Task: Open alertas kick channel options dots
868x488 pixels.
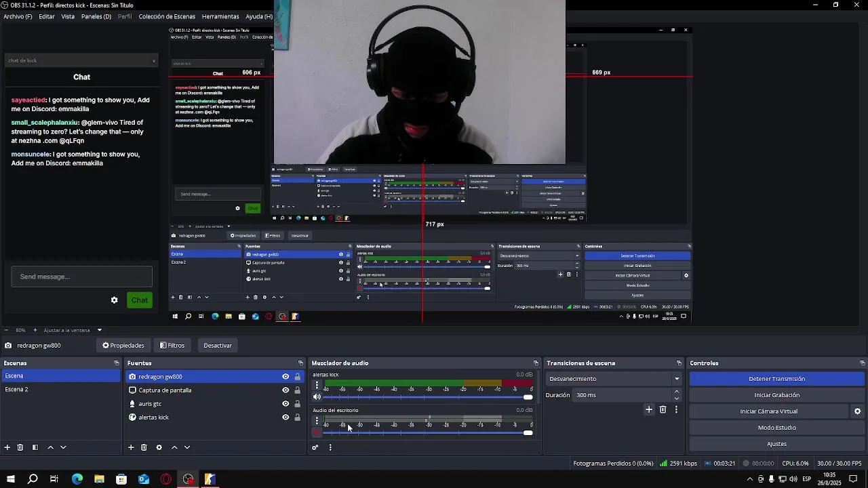Action: [x=317, y=386]
